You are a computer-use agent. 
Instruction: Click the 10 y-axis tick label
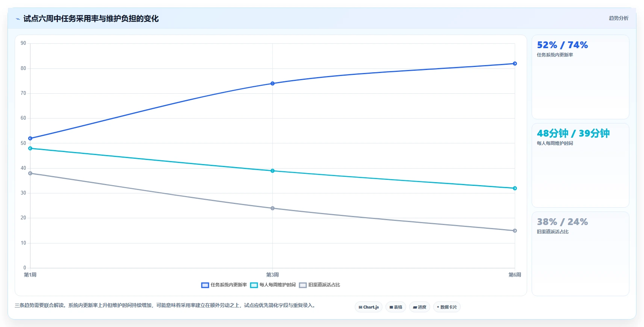point(23,243)
